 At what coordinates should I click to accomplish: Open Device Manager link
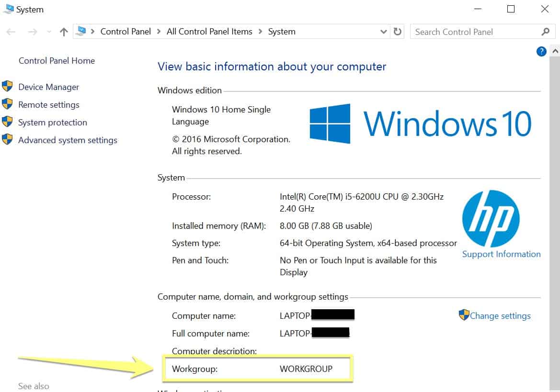(48, 88)
